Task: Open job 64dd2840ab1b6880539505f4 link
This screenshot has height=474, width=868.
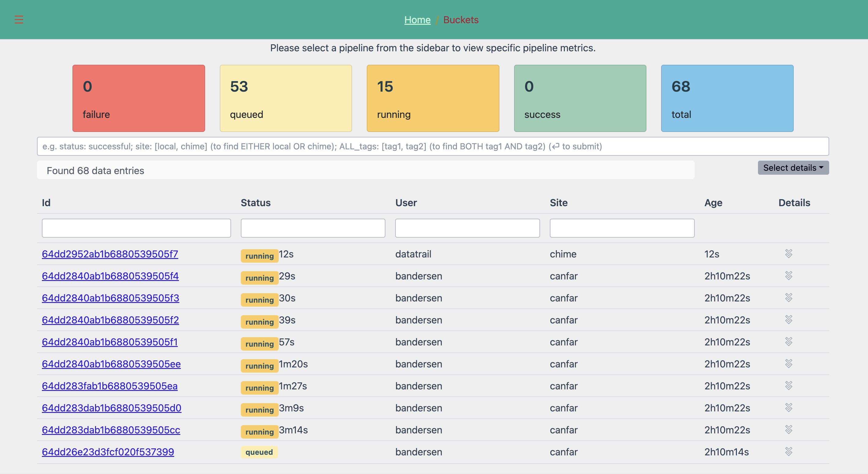Action: point(110,276)
